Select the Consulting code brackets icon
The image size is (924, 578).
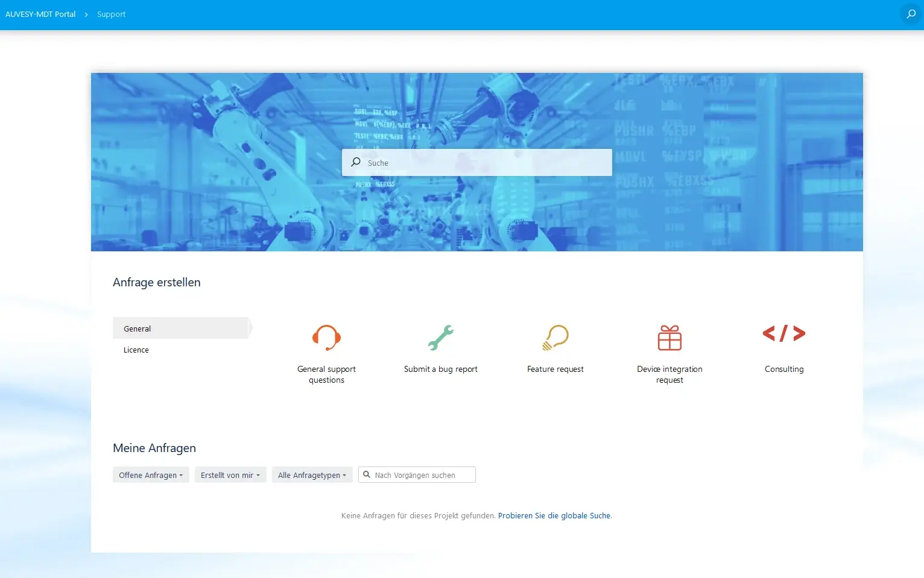[783, 333]
